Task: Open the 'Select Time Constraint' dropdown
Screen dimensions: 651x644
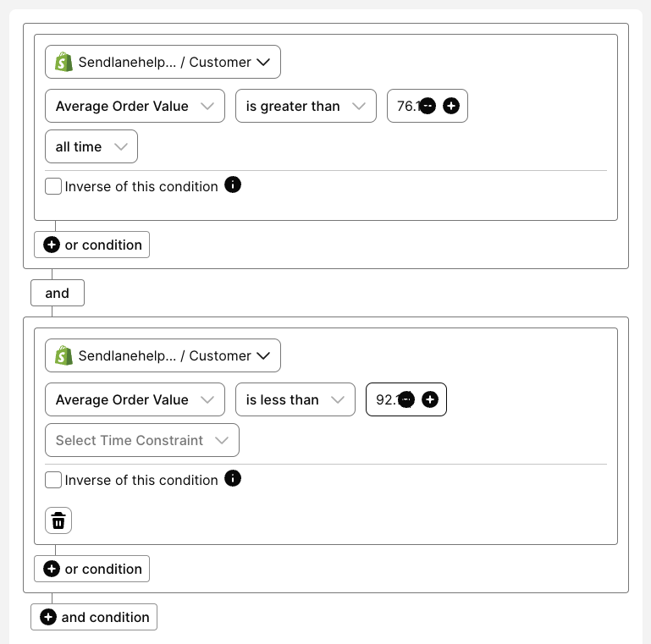Action: 141,440
